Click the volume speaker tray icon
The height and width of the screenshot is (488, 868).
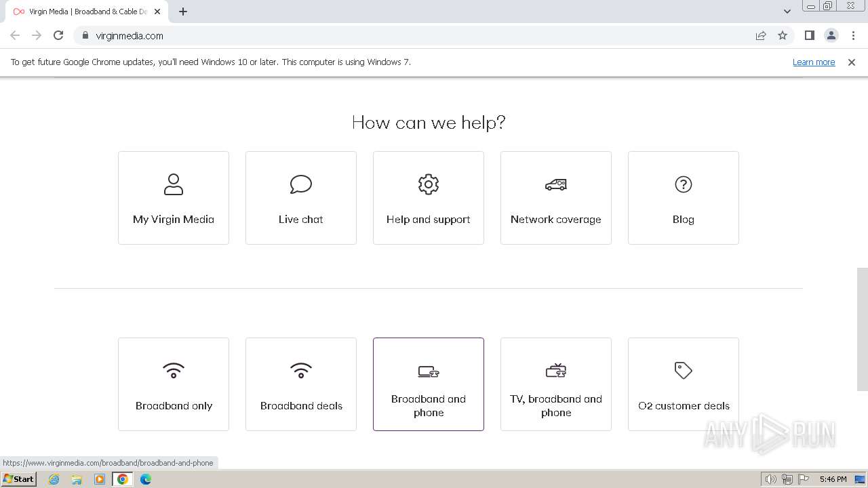[x=771, y=479]
